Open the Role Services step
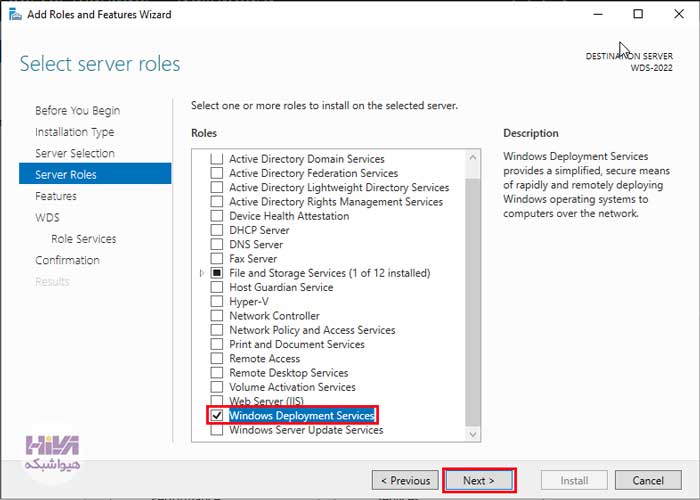700x500 pixels. (x=84, y=239)
